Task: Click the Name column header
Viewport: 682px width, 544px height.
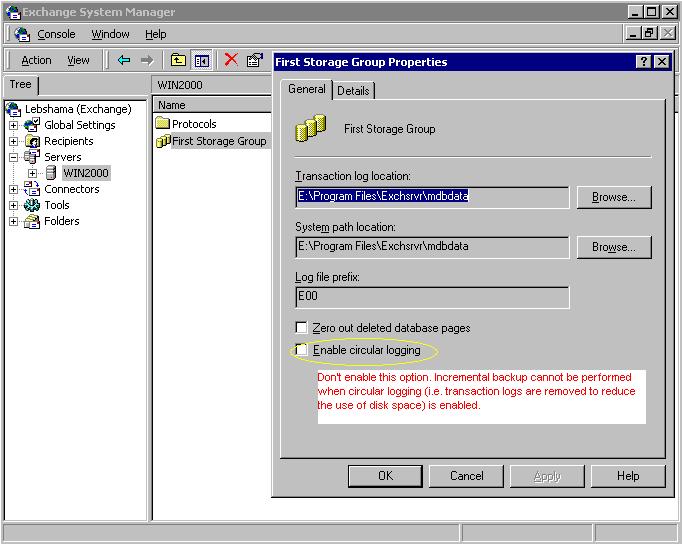Action: point(212,105)
